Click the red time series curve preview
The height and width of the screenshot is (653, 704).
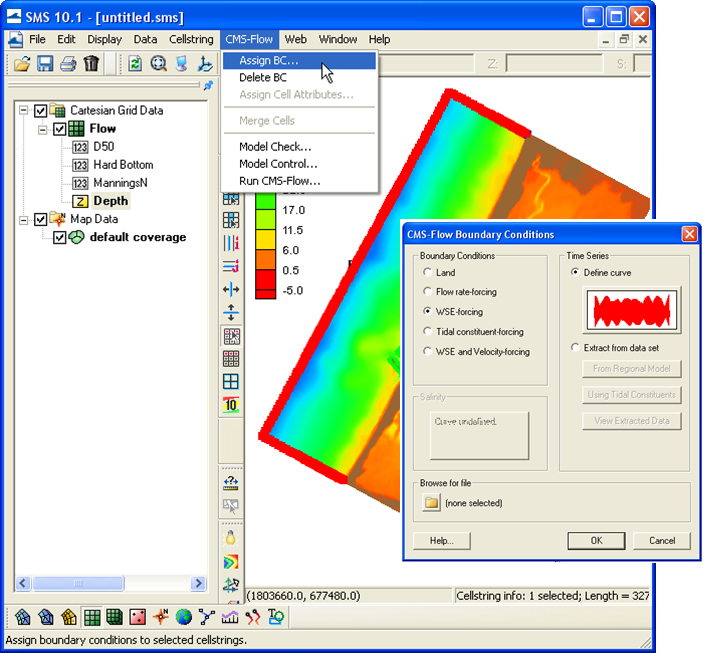(x=632, y=310)
